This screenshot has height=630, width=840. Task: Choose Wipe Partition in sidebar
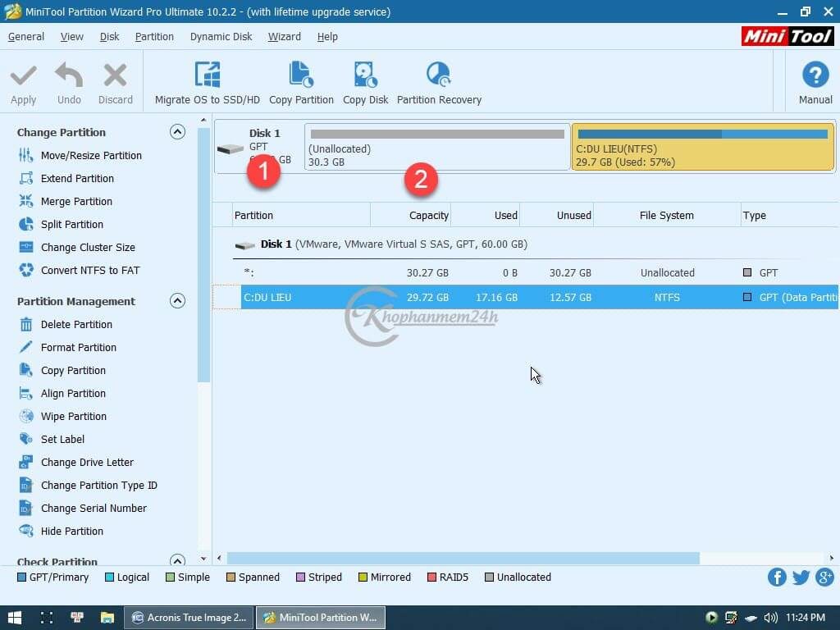74,416
